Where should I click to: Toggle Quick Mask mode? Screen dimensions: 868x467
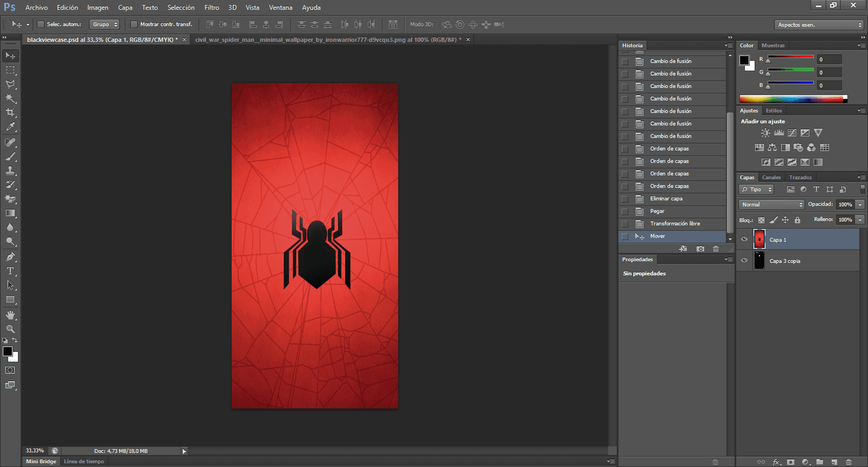(10, 370)
